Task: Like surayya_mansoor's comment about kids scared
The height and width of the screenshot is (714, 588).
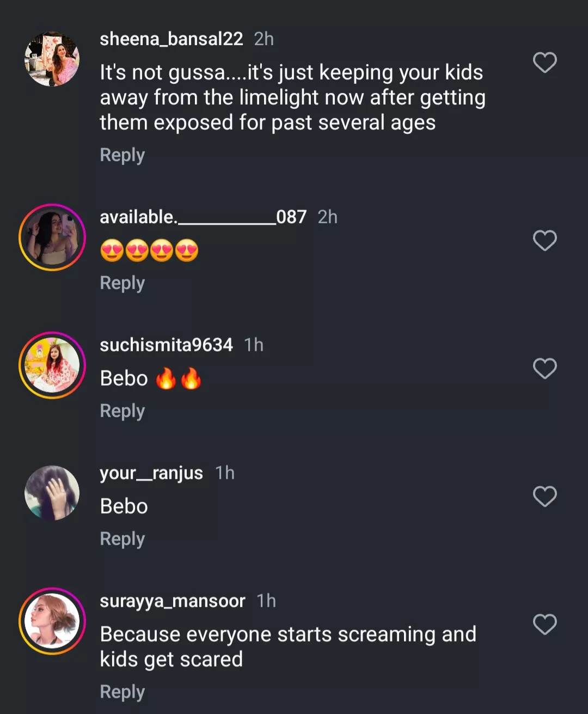Action: click(x=544, y=624)
